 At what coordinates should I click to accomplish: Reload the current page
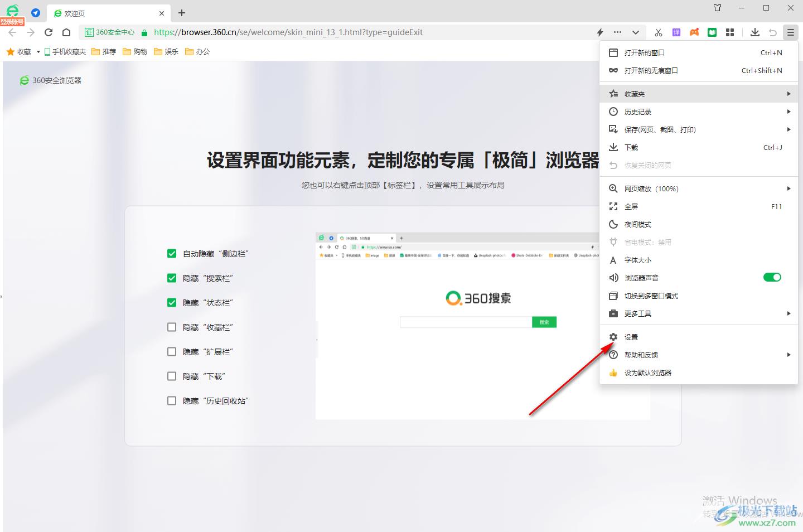(49, 32)
